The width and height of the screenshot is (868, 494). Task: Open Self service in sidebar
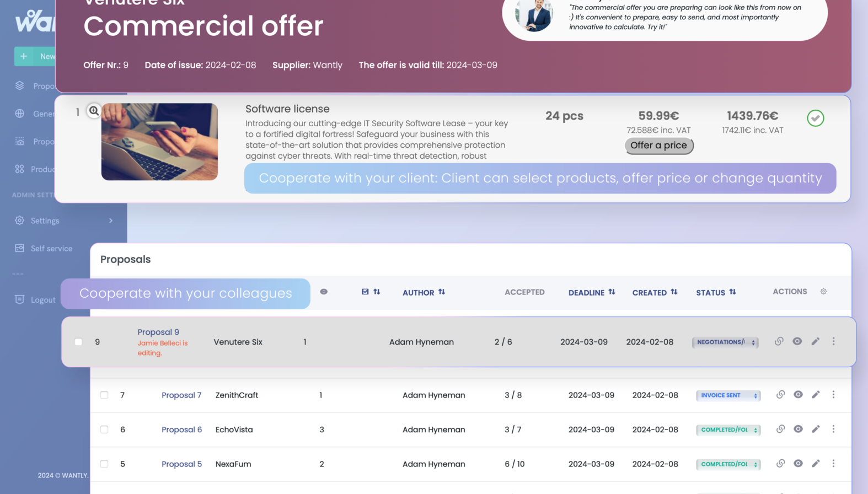click(x=51, y=249)
